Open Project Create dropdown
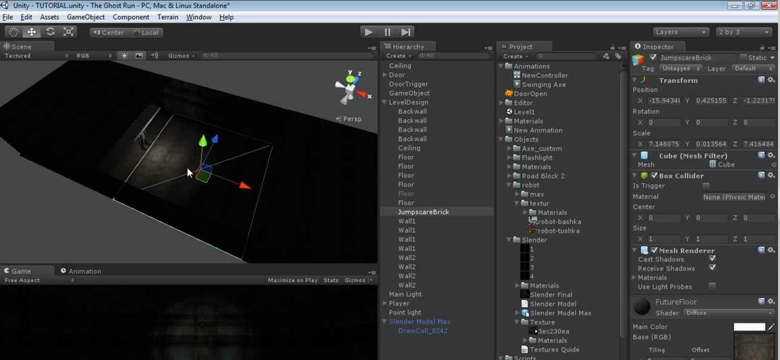 [x=515, y=56]
